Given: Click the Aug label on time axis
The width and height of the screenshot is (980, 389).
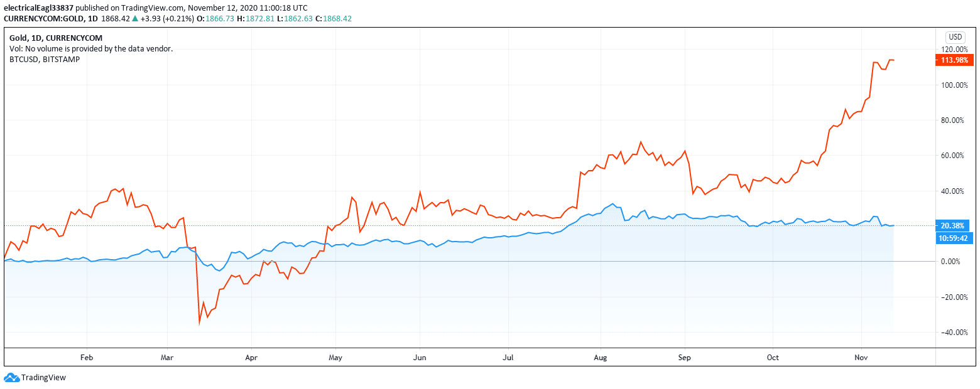Looking at the screenshot, I should click(601, 358).
